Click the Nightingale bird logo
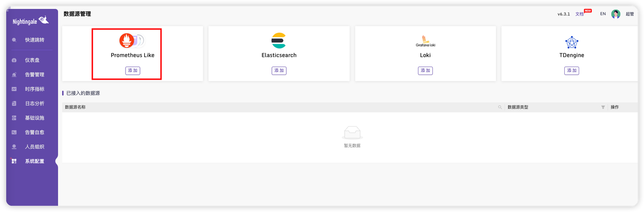The image size is (644, 212). (44, 20)
